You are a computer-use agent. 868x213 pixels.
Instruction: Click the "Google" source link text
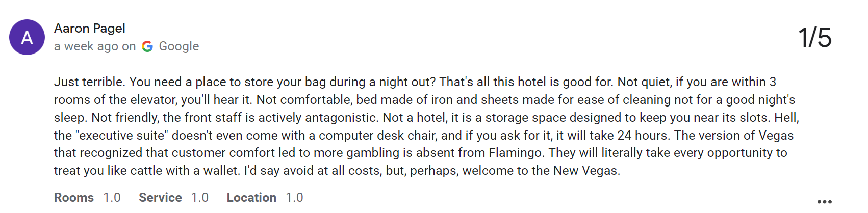(179, 46)
